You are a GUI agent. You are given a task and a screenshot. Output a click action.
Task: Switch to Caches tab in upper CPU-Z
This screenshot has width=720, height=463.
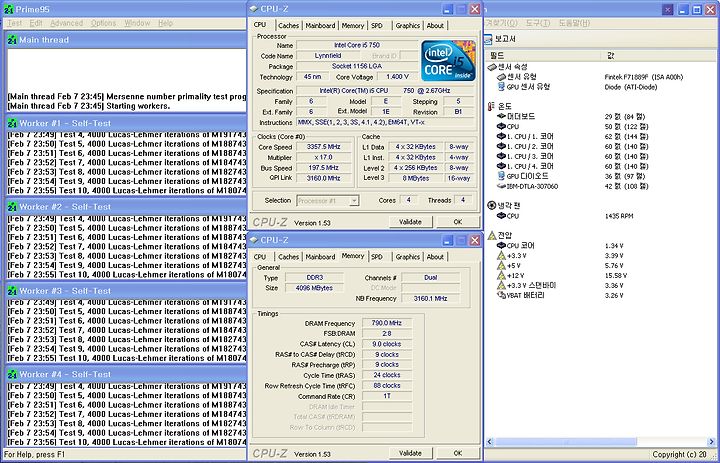click(x=289, y=26)
